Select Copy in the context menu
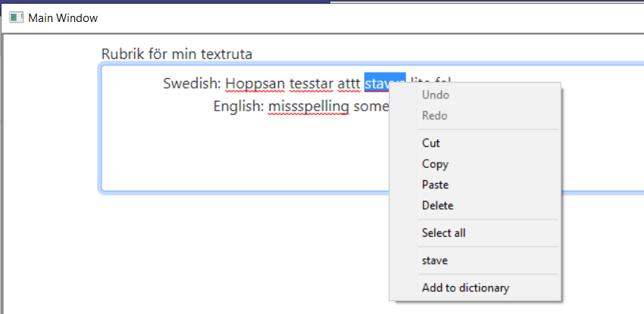 435,164
